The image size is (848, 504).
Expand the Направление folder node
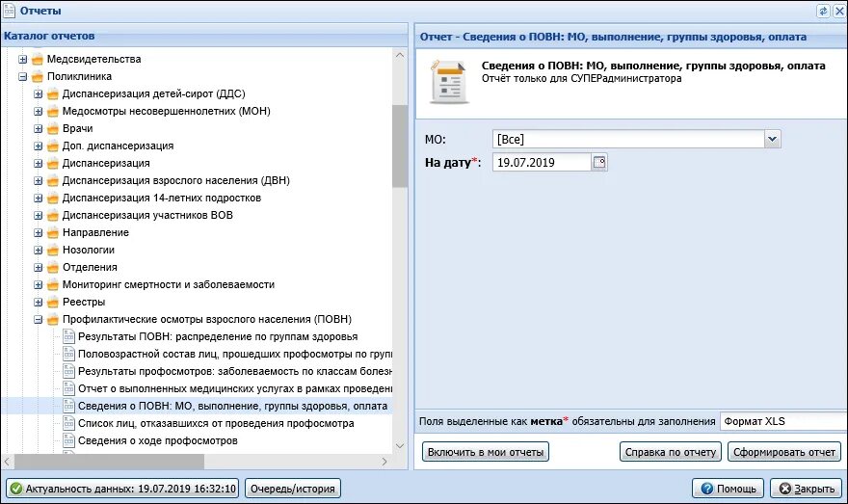38,232
